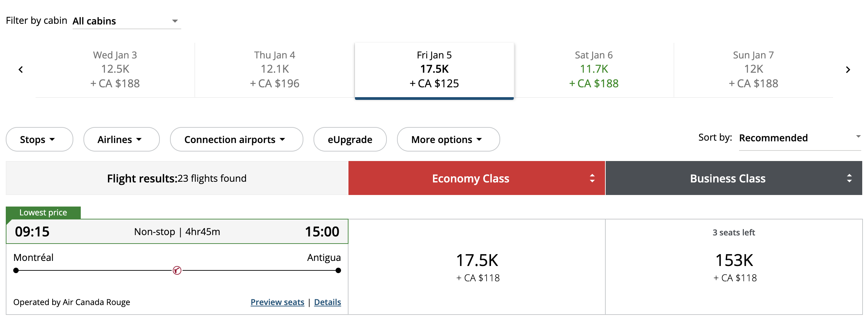Select the Sat Jan 6 date tab

tap(594, 70)
